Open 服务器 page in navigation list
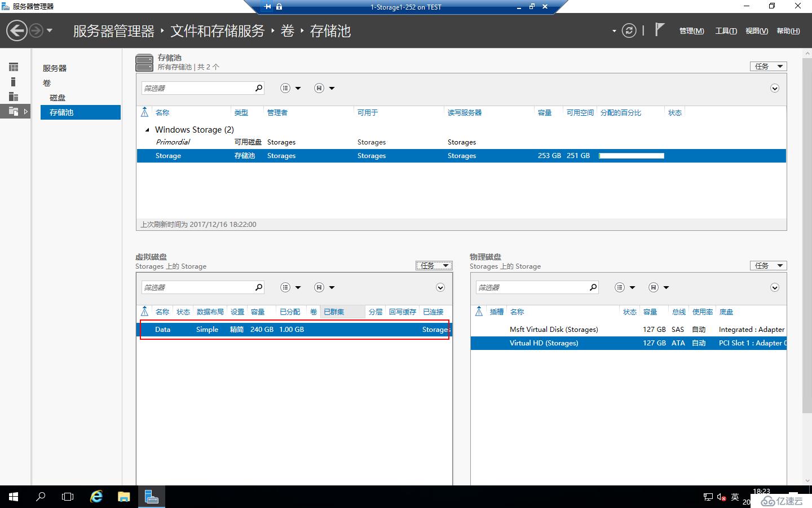This screenshot has height=508, width=812. pyautogui.click(x=55, y=68)
